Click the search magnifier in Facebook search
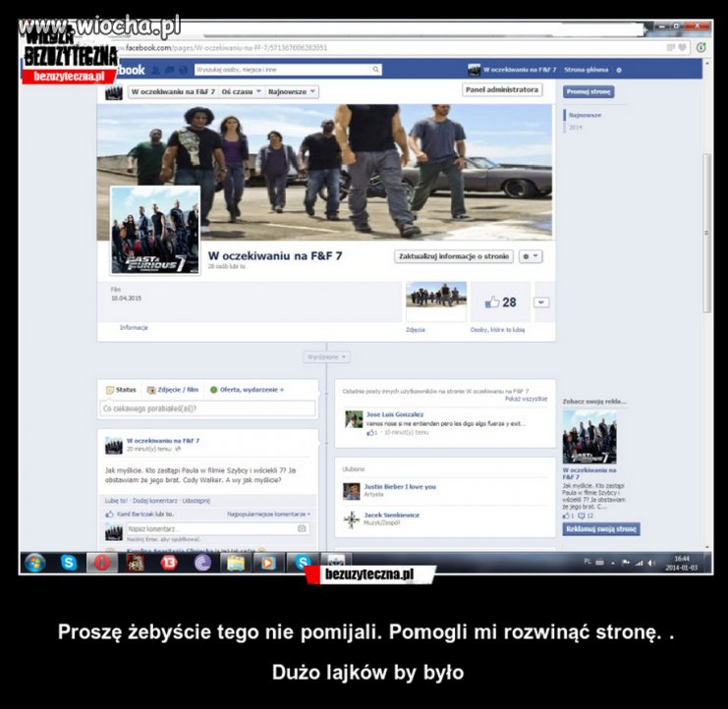 click(375, 70)
